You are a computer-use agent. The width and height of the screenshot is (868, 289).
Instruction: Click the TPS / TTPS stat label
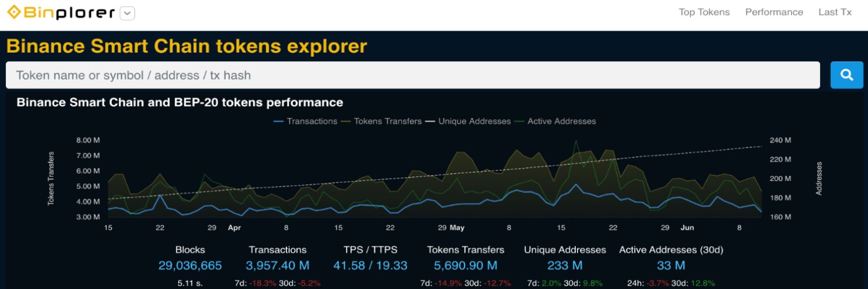370,250
